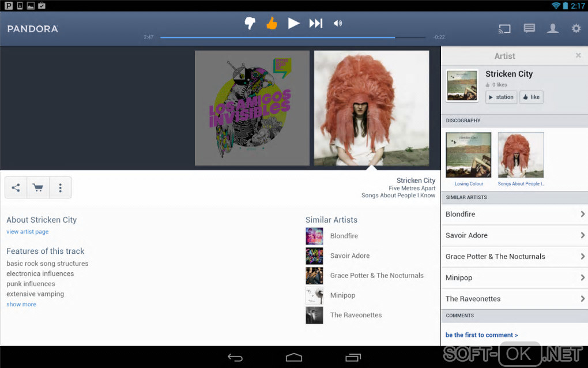Viewport: 588px width, 368px height.
Task: Expand Savoir Adore in the Artist panel
Action: pyautogui.click(x=514, y=235)
